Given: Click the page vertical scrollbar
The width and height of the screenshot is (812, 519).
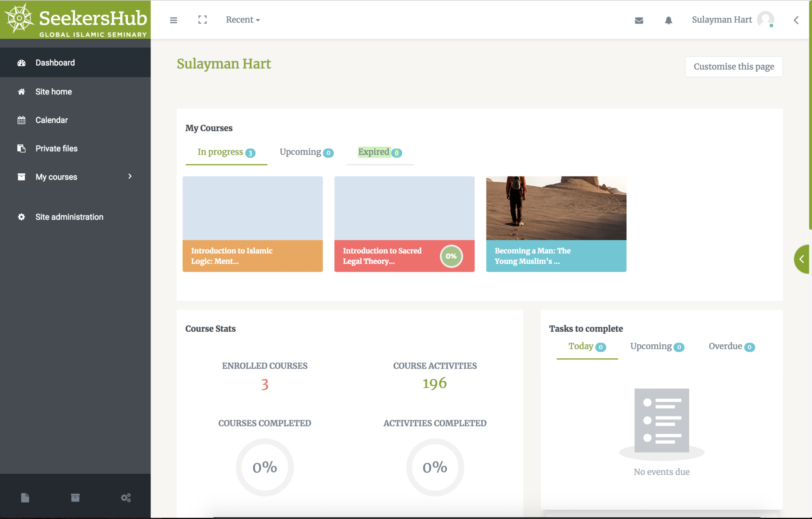Looking at the screenshot, I should click(x=810, y=115).
